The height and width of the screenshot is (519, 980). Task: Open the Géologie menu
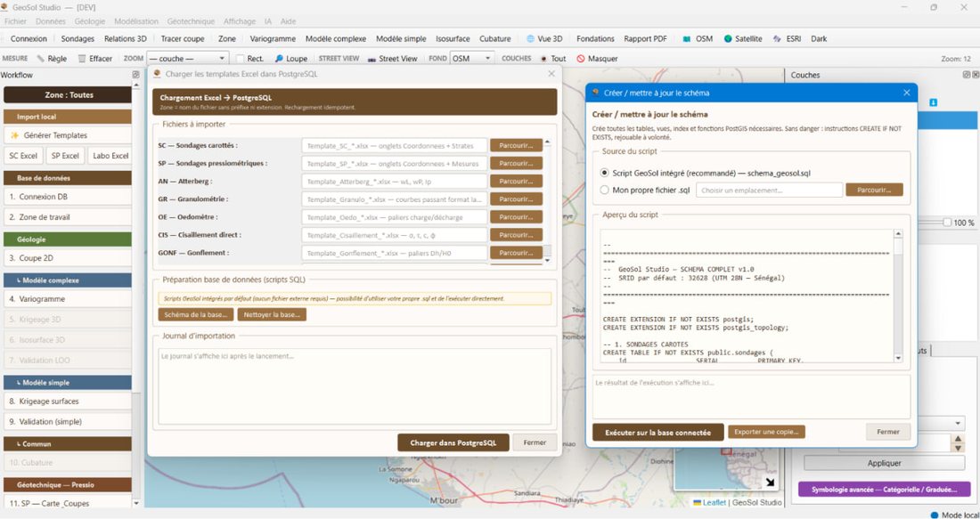click(90, 21)
